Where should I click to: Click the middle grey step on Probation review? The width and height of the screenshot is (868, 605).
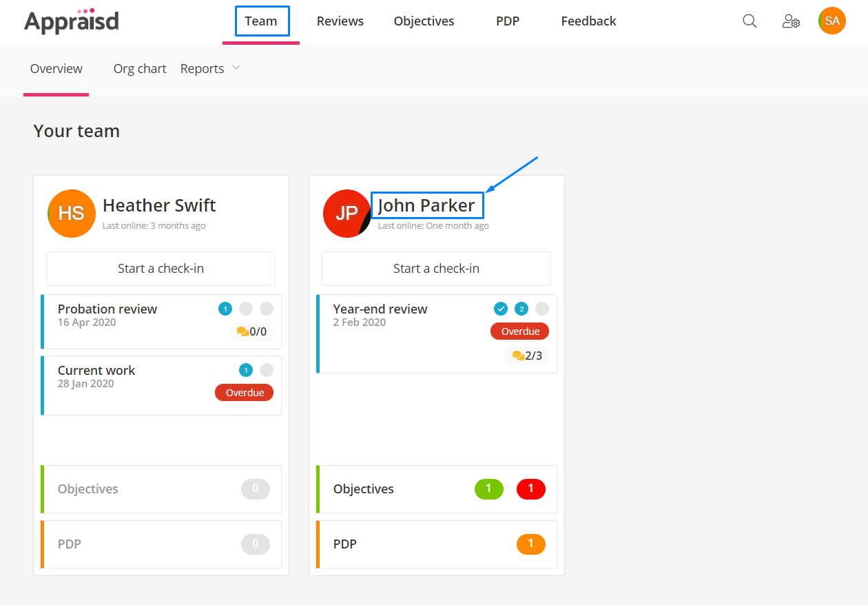(246, 309)
